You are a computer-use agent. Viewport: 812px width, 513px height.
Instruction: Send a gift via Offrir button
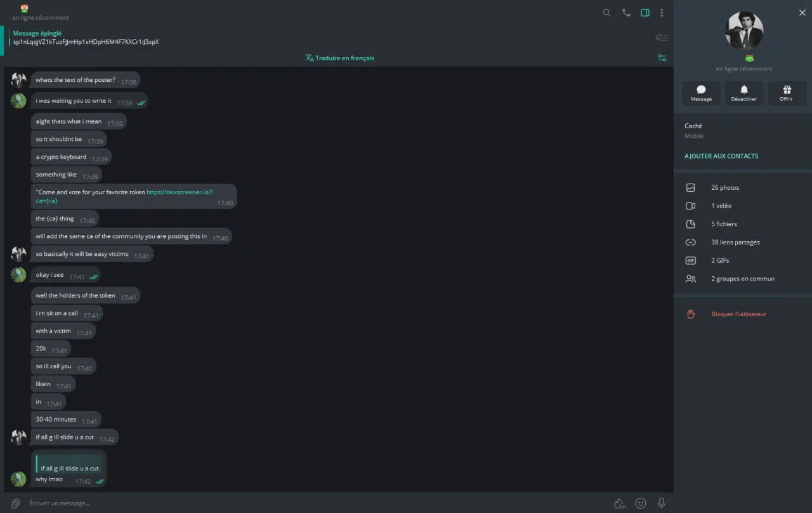coord(787,93)
